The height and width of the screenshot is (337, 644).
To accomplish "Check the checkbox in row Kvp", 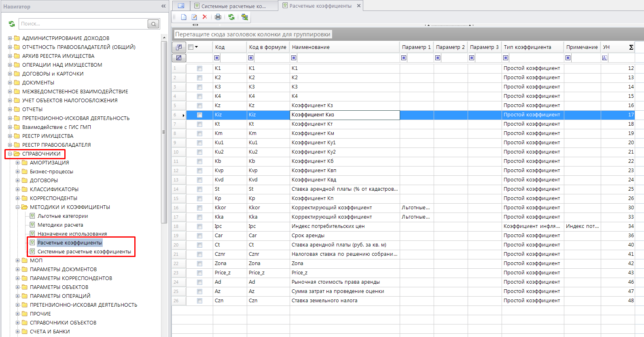I will point(199,171).
